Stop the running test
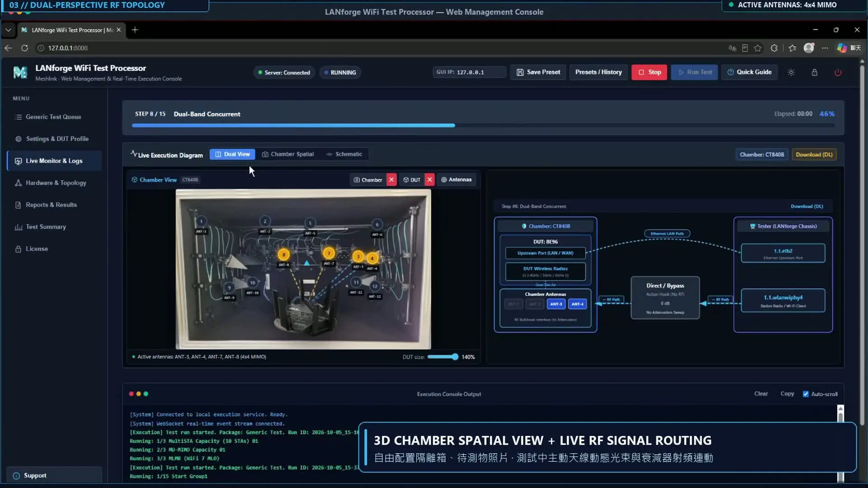 pos(649,72)
